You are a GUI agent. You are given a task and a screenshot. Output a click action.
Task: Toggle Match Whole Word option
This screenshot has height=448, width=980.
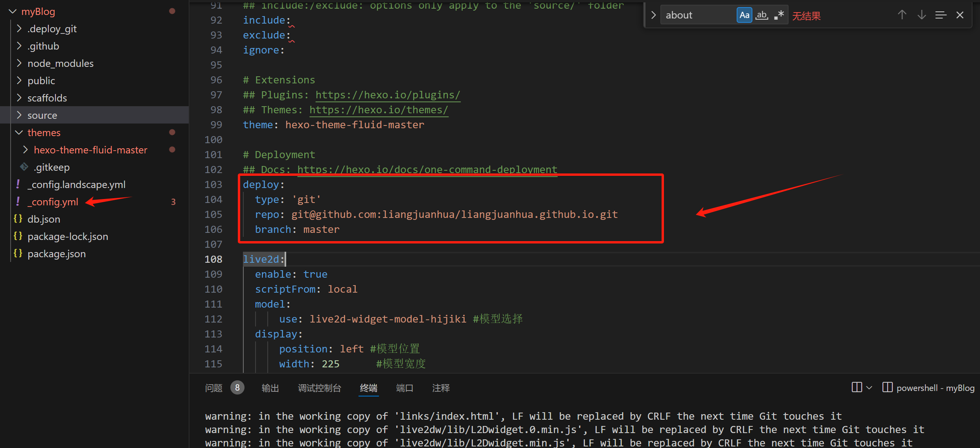click(761, 15)
